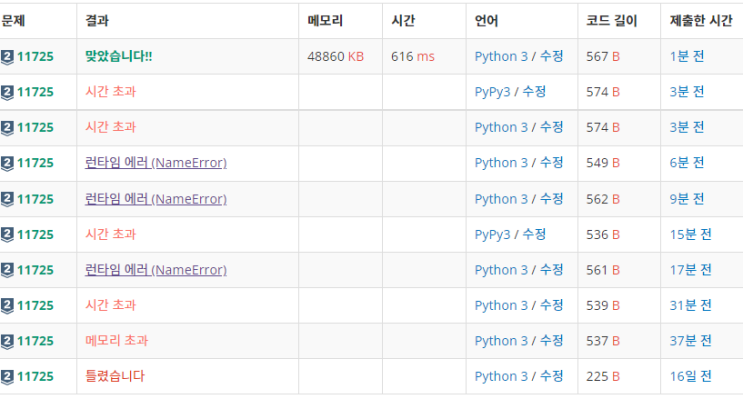Click the 언어 column header
The height and width of the screenshot is (399, 743).
[487, 21]
